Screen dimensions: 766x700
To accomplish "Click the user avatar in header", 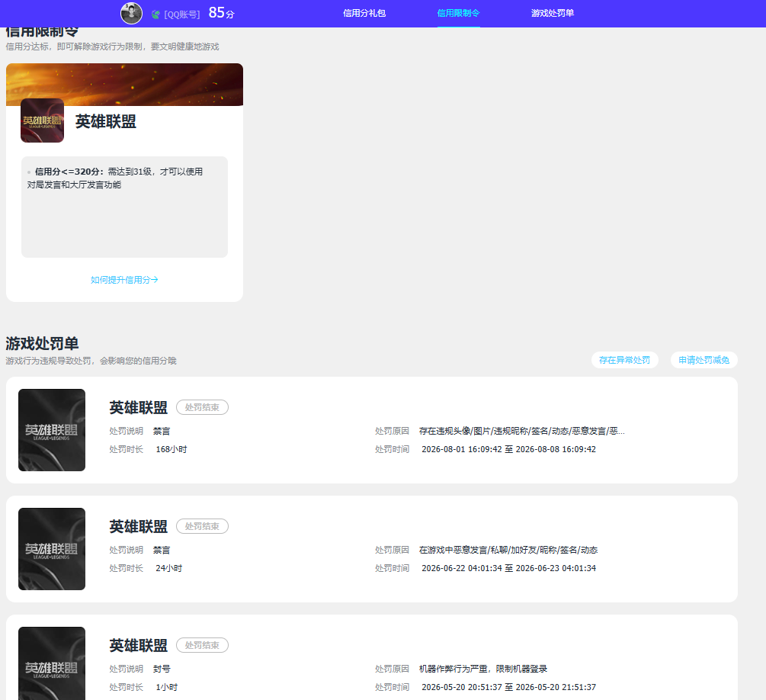I will tap(131, 13).
